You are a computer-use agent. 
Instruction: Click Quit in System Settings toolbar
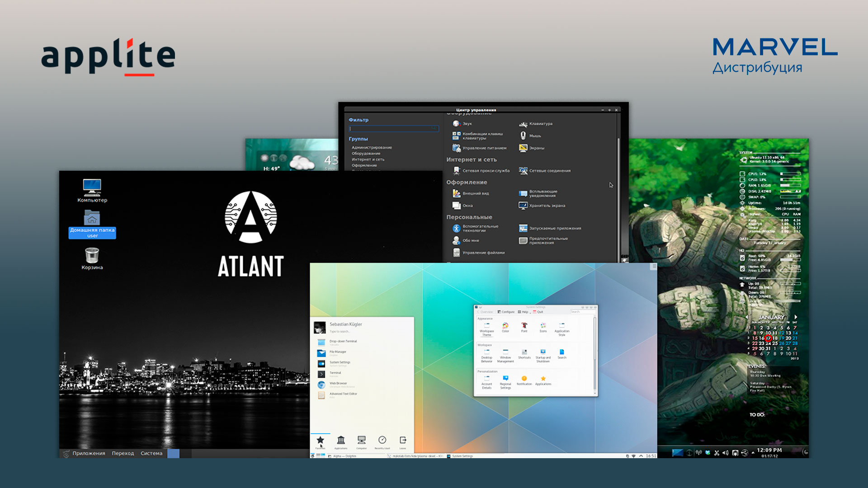point(538,312)
